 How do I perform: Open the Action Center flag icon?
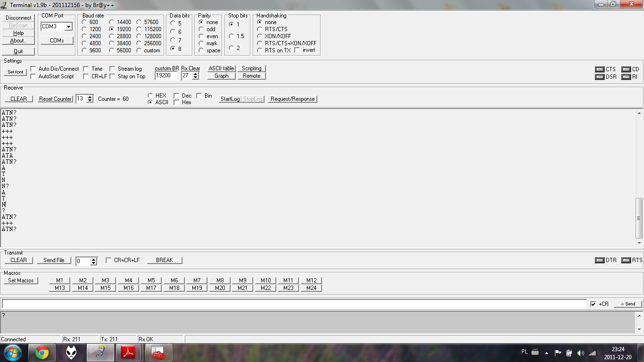558,353
